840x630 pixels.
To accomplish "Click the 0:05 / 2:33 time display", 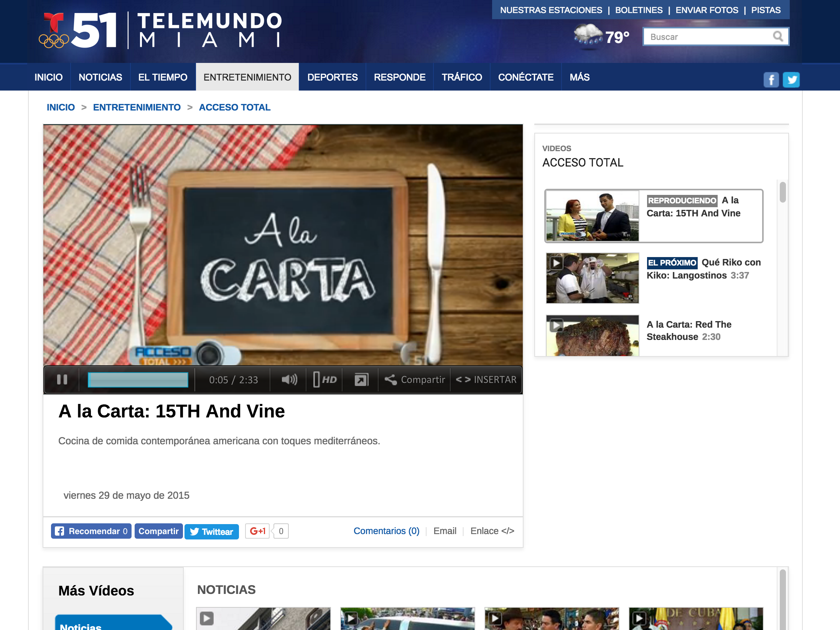I will tap(234, 380).
